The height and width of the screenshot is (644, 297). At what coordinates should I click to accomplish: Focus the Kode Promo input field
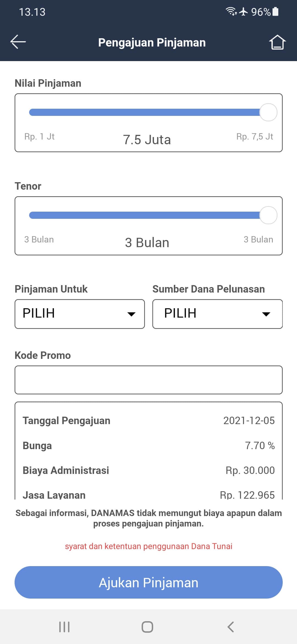pos(148,380)
